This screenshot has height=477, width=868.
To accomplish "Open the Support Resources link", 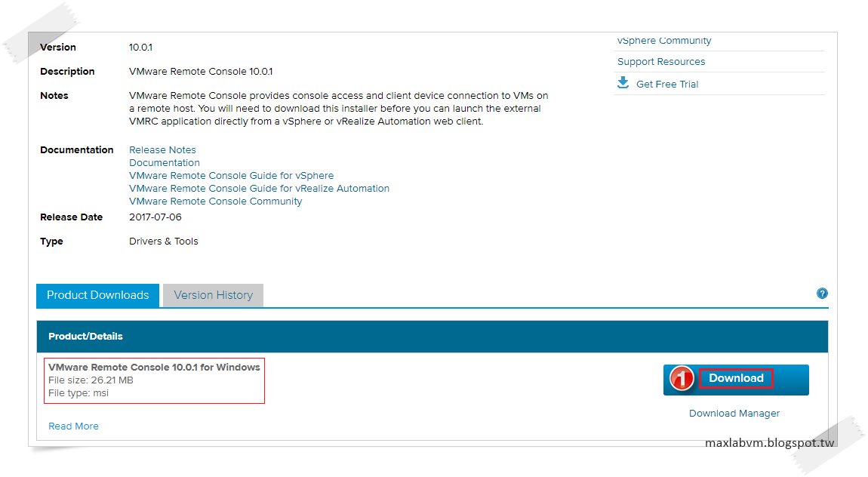I will pyautogui.click(x=661, y=61).
